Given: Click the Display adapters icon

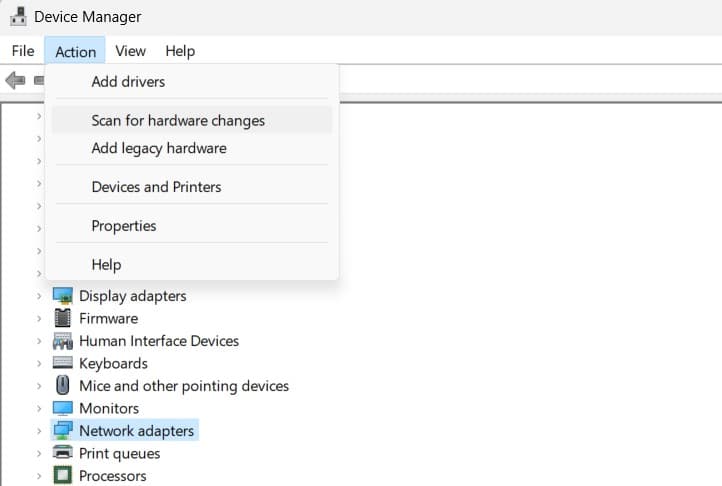Looking at the screenshot, I should tap(63, 296).
